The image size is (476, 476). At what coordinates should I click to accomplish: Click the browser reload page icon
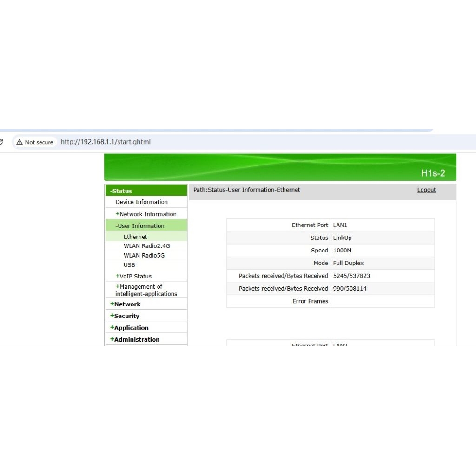click(x=1, y=142)
